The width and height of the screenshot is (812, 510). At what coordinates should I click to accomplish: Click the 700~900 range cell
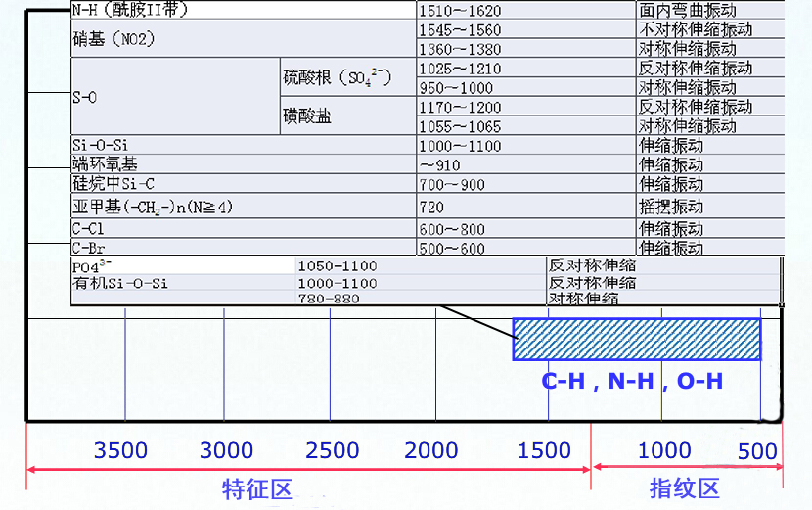tap(526, 183)
